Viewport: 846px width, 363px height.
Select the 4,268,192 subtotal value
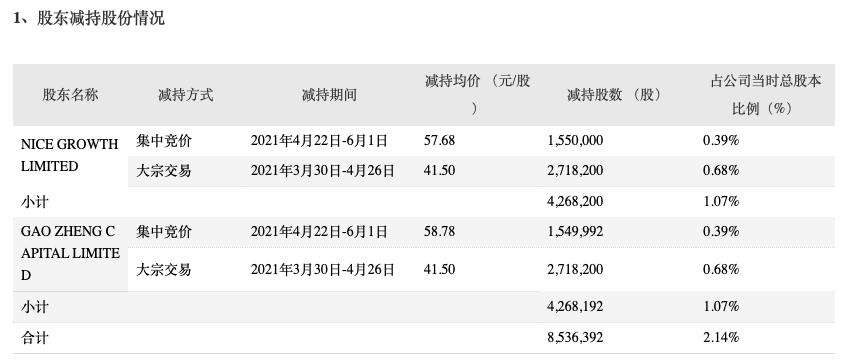click(x=575, y=307)
